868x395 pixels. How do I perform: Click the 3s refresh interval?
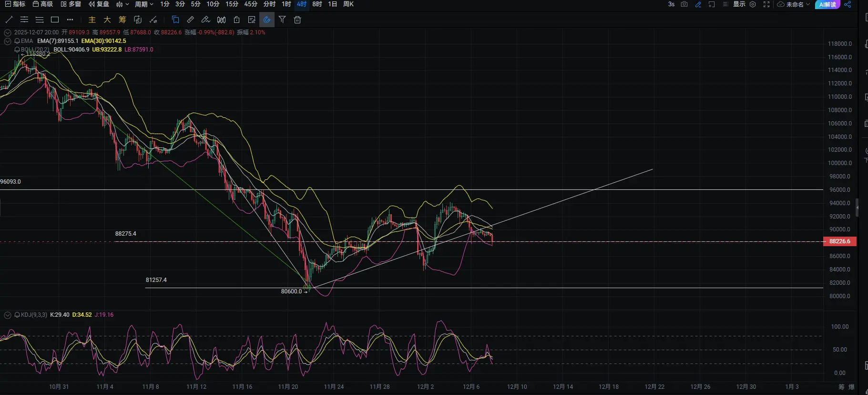click(671, 4)
